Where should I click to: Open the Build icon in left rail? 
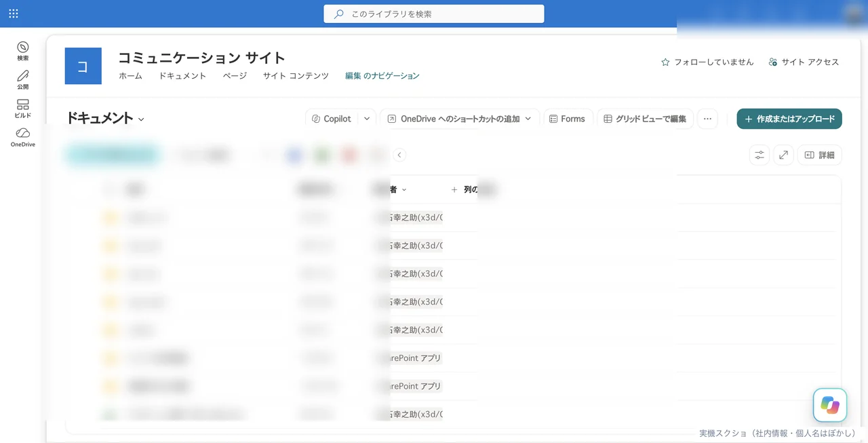[23, 109]
